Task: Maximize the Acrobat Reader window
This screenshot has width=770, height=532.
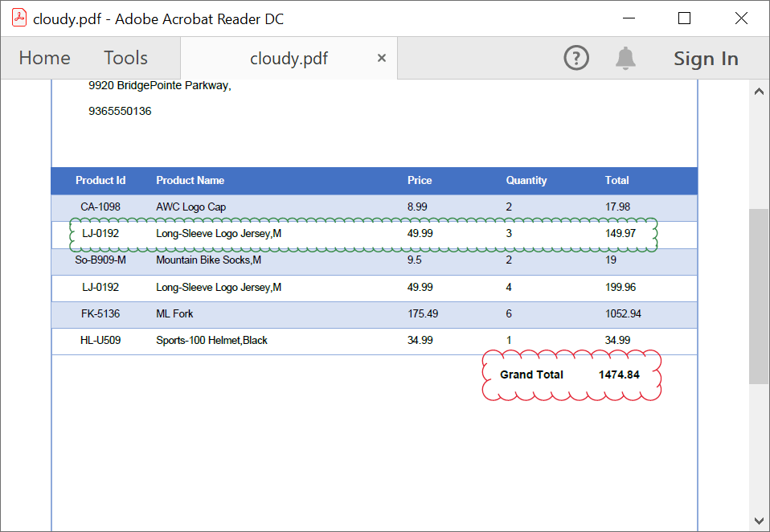Action: coord(684,18)
